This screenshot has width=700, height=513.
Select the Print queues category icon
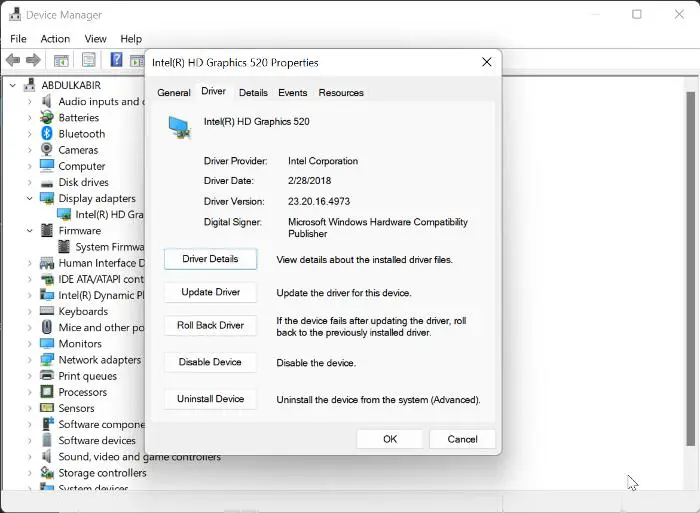(x=46, y=375)
